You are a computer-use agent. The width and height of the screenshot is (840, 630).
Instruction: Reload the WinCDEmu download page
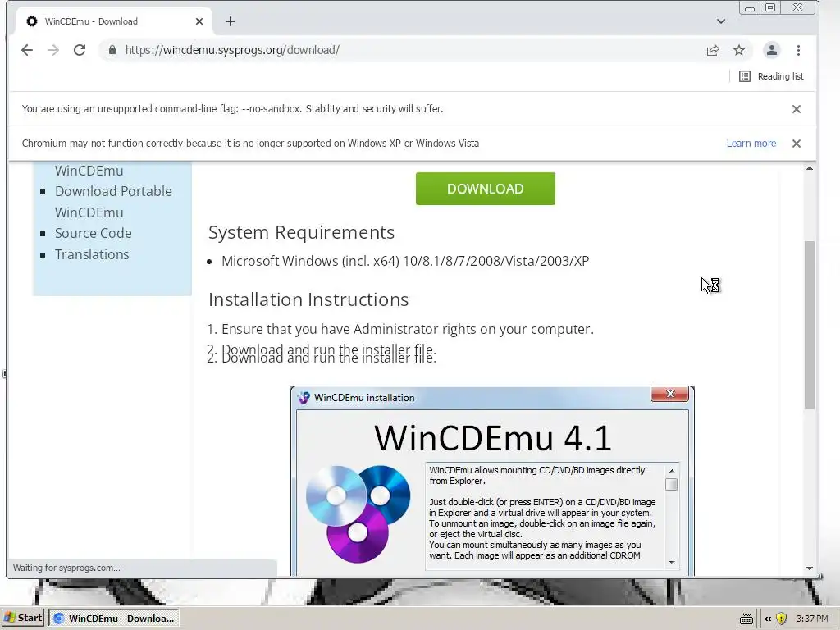(80, 50)
